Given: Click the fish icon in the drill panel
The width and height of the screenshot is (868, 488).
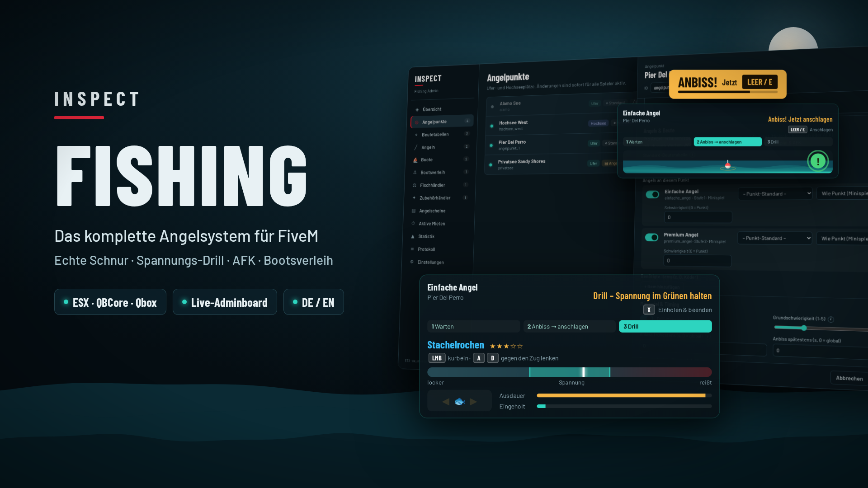Looking at the screenshot, I should [459, 401].
